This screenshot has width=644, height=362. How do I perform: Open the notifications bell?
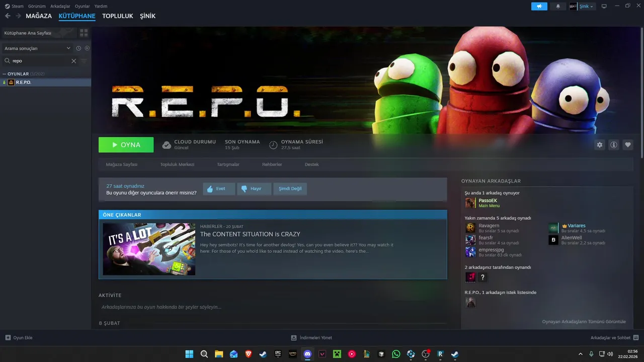tap(558, 7)
